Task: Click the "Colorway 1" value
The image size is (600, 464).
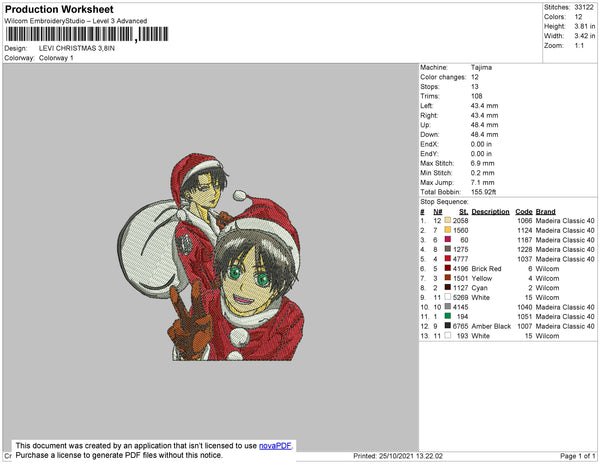Action: [x=56, y=58]
